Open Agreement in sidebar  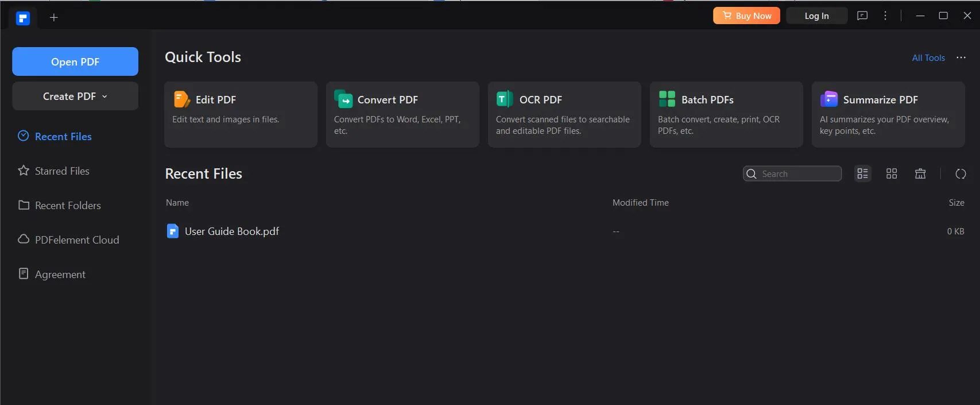(60, 274)
